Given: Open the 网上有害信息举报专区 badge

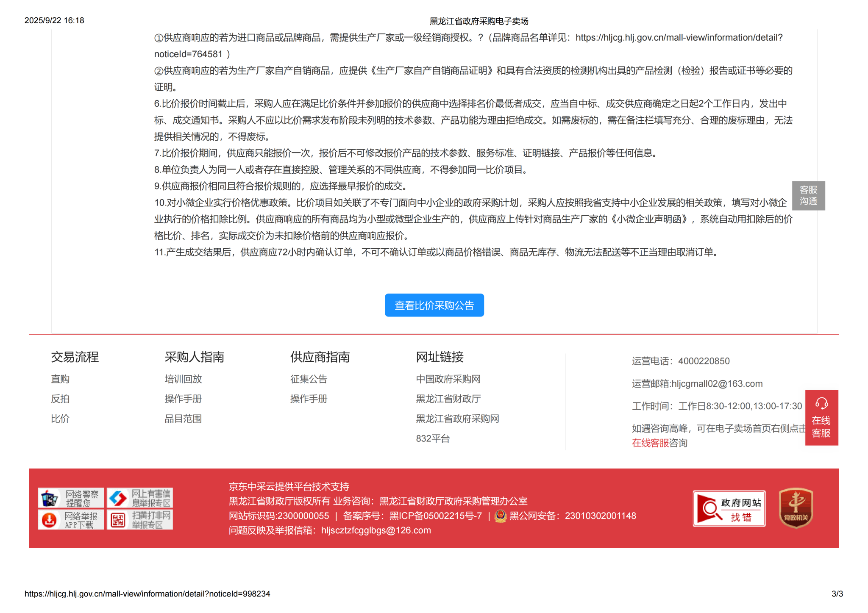Looking at the screenshot, I should coord(139,498).
